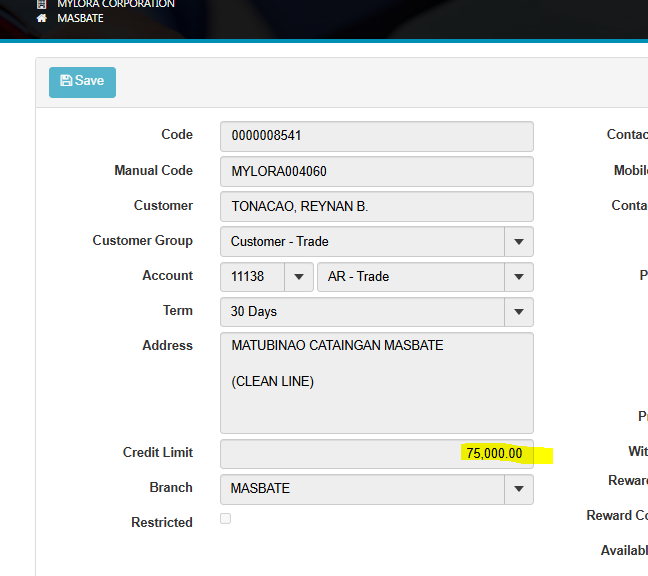The height and width of the screenshot is (576, 648).
Task: Click the Restricted label text
Action: click(x=161, y=522)
